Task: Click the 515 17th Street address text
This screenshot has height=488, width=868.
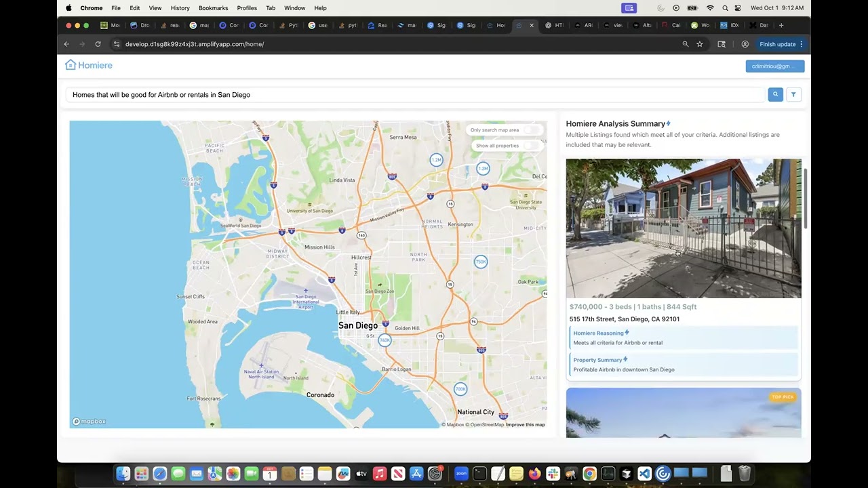Action: [625, 319]
